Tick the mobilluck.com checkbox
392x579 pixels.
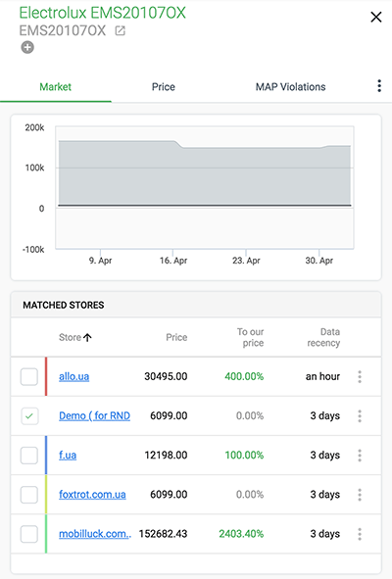click(29, 534)
